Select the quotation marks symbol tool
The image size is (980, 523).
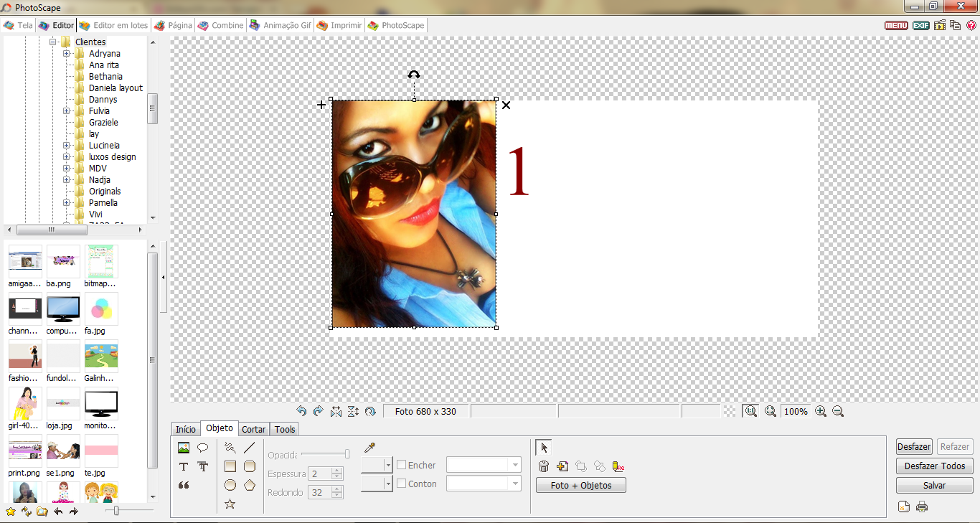click(184, 486)
